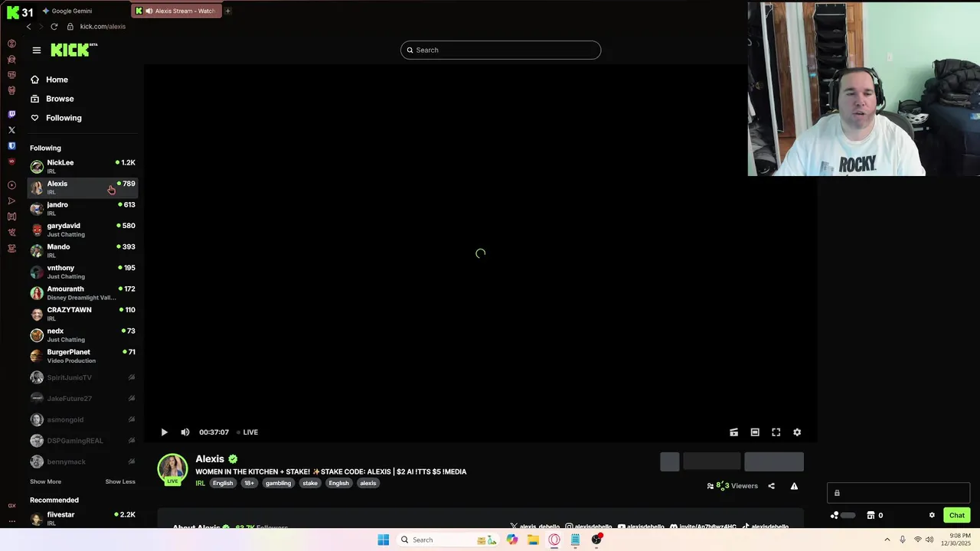Select the 18+ tag
This screenshot has height=551, width=980.
[249, 483]
